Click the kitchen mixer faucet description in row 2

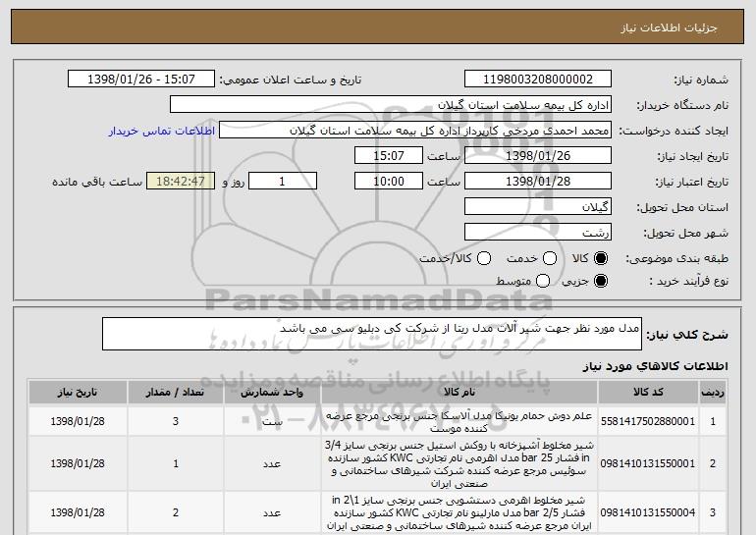click(459, 463)
